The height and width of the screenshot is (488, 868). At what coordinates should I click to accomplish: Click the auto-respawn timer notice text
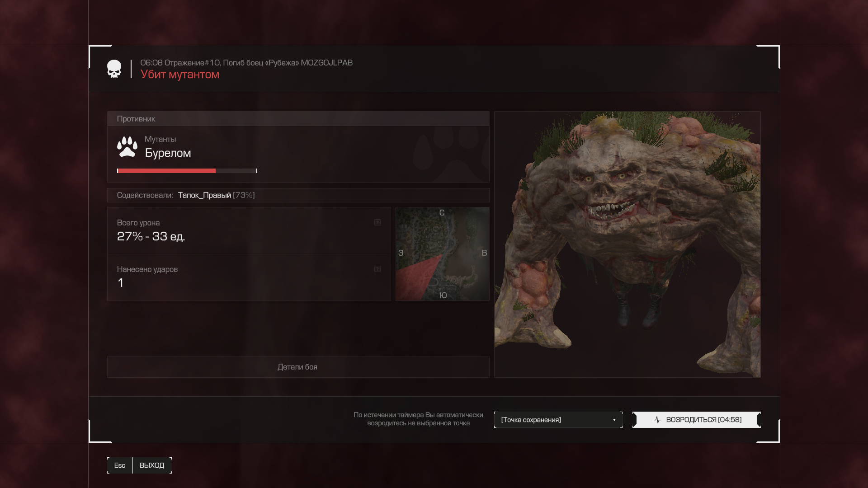[418, 419]
